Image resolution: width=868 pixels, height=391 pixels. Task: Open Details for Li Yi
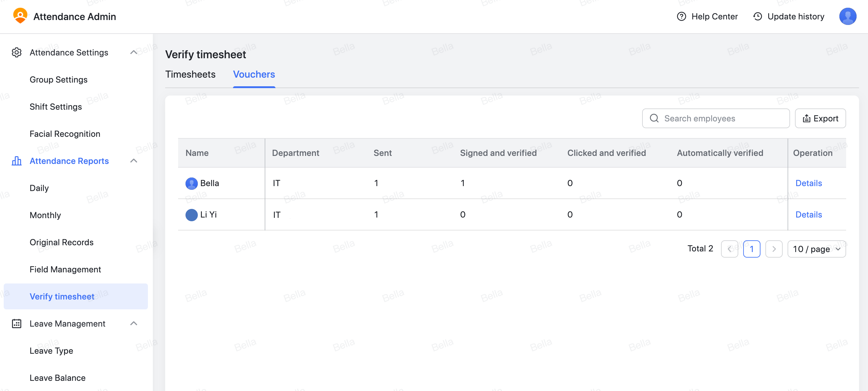pos(808,215)
